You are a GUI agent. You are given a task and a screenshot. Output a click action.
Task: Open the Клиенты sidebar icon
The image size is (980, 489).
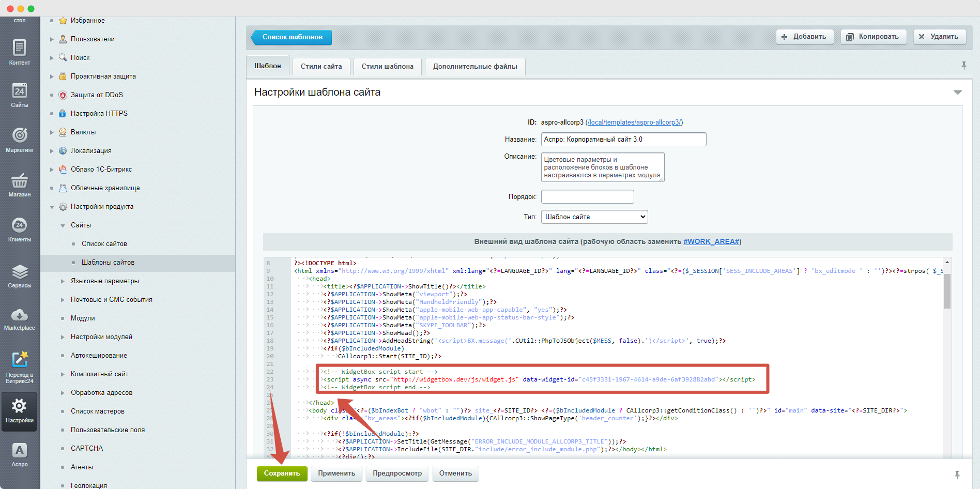click(20, 230)
